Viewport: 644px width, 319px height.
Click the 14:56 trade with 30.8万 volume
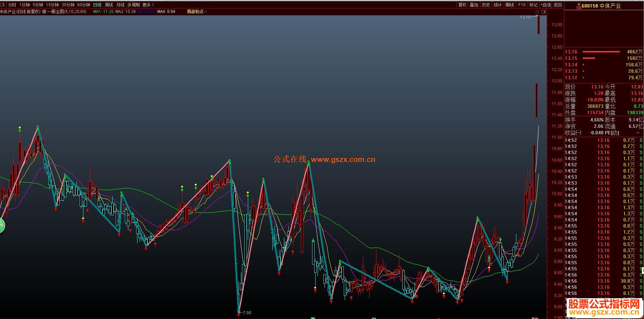[x=603, y=281]
